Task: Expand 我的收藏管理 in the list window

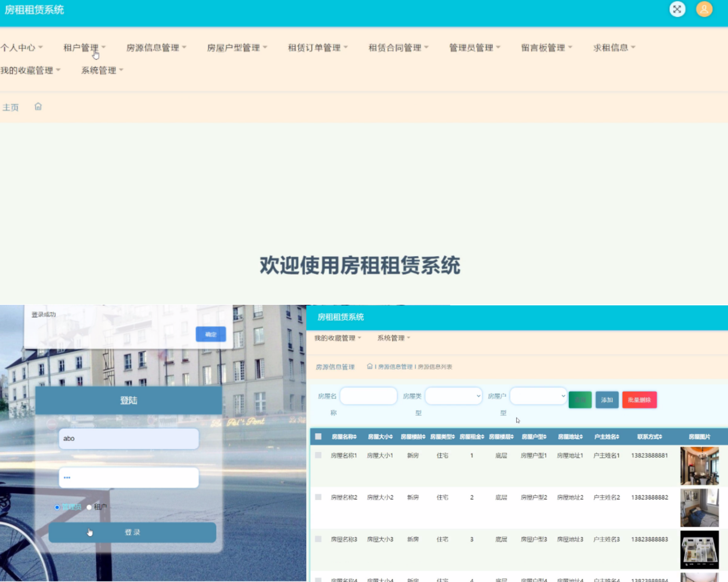Action: click(337, 338)
